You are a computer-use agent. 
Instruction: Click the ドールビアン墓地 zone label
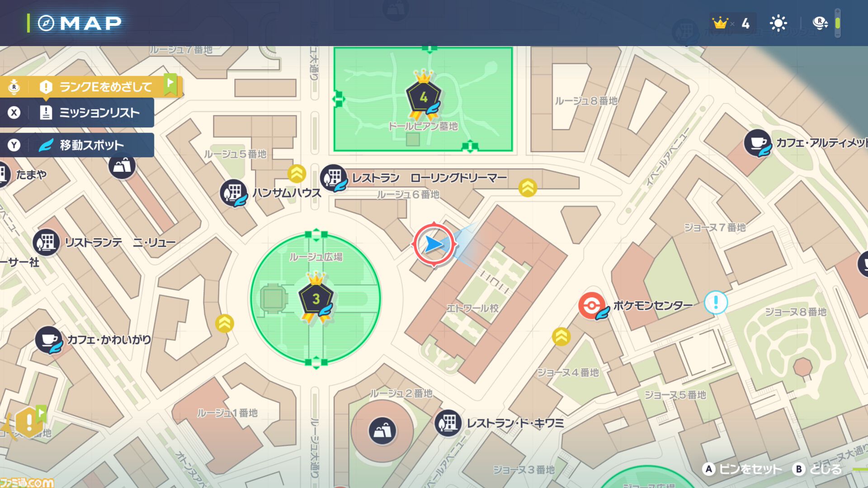[x=423, y=127]
